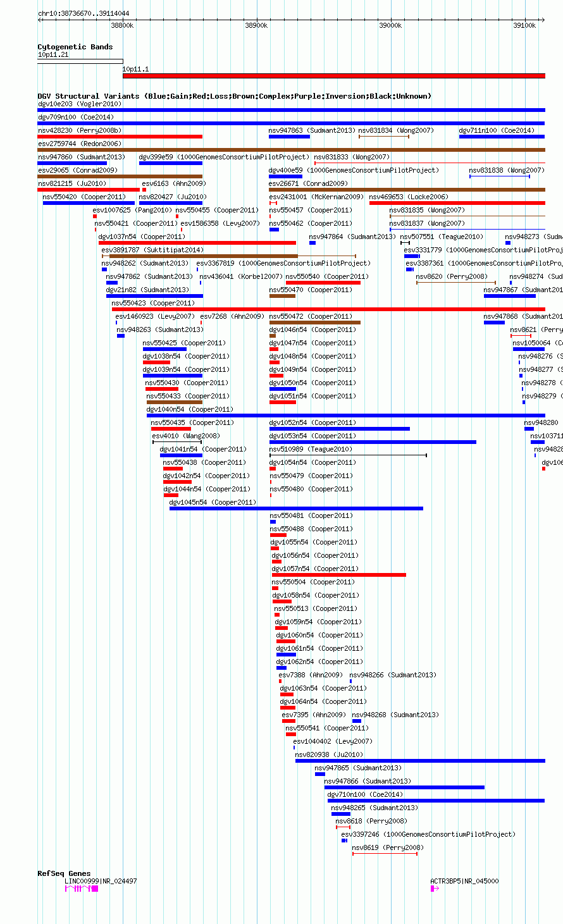Click the 'RefSeq Genes' track heading
Screen dimensions: 563x924
tap(64, 873)
